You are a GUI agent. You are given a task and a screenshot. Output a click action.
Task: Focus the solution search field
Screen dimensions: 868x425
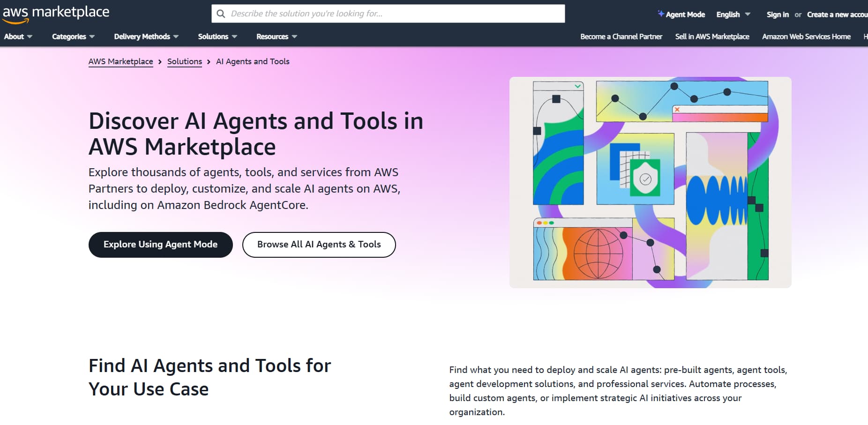tap(388, 14)
